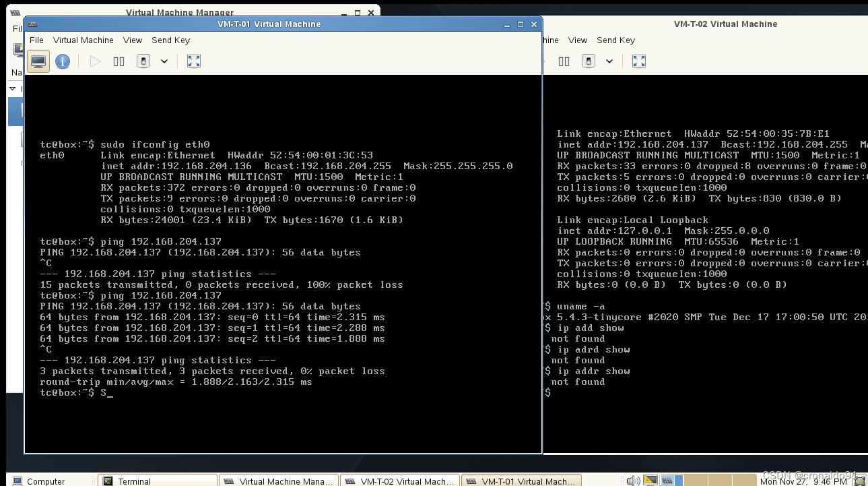Pause the VM-T-01 virtual machine

(x=119, y=61)
